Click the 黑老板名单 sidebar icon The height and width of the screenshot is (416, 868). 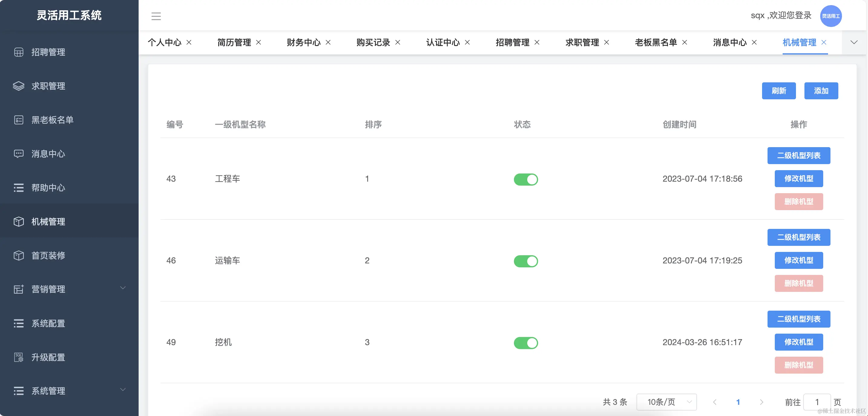click(18, 120)
